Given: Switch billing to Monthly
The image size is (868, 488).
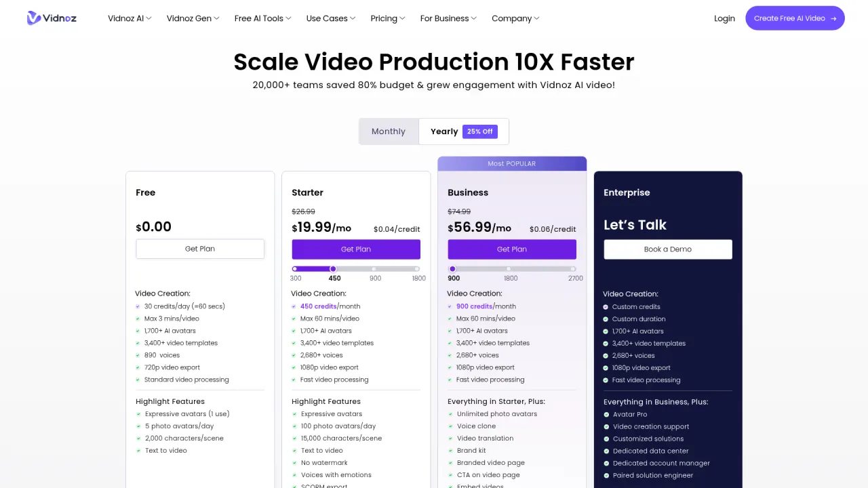Looking at the screenshot, I should pyautogui.click(x=389, y=131).
